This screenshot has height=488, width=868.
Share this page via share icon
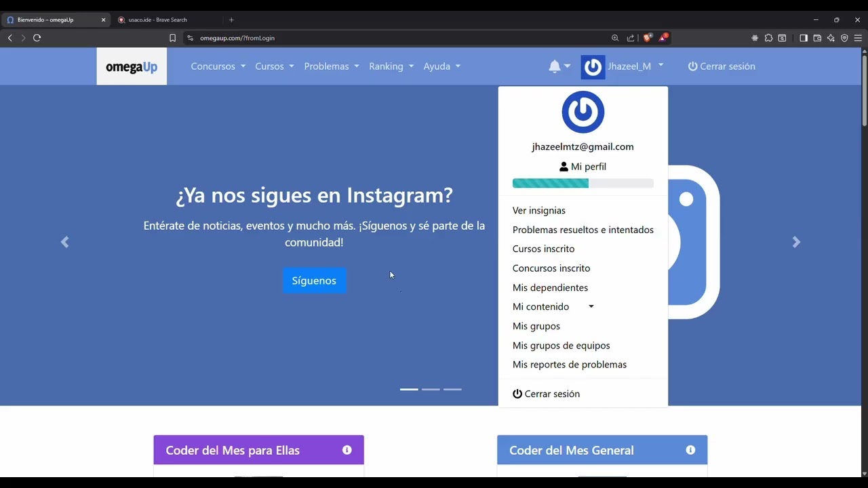click(631, 38)
